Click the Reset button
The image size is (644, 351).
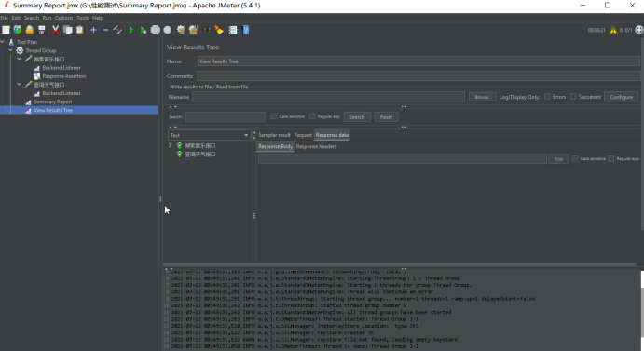point(386,117)
